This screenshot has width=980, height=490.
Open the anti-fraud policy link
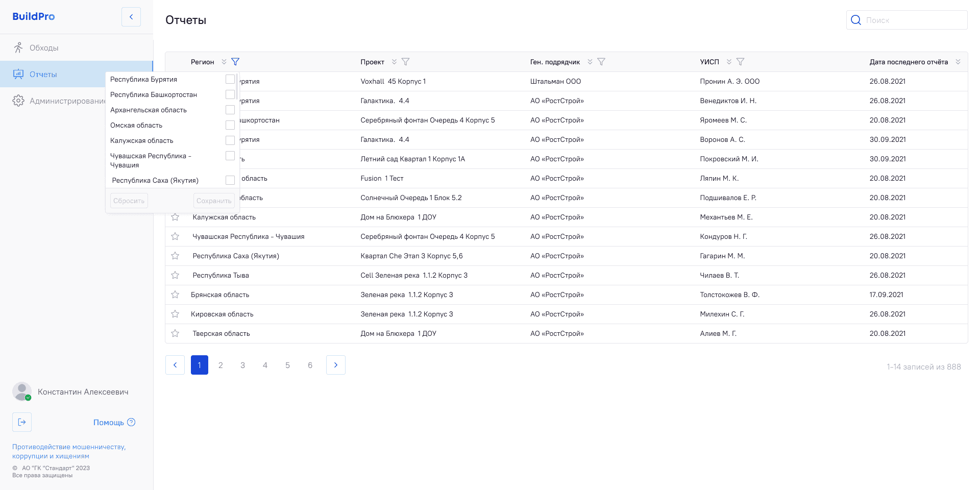(69, 451)
